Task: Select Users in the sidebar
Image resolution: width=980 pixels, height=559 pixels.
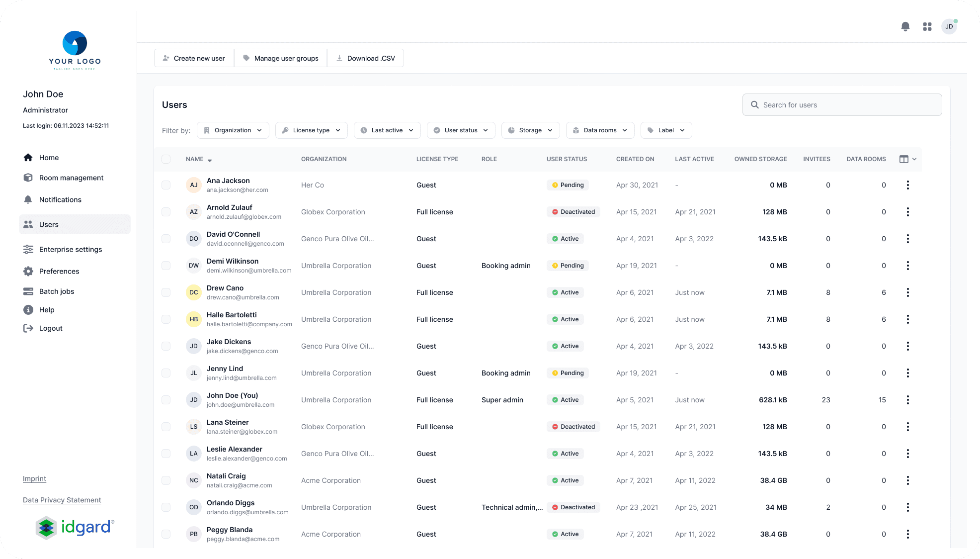Action: (x=75, y=224)
